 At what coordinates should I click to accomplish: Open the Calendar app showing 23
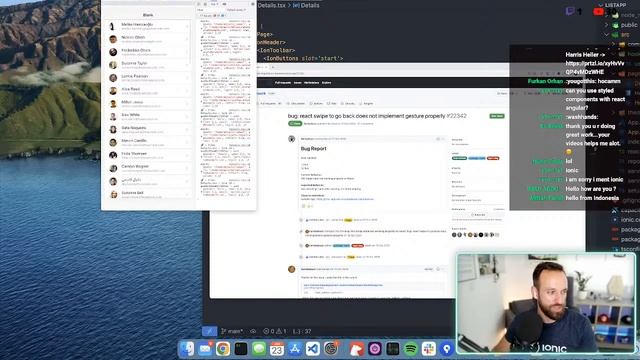point(277,349)
